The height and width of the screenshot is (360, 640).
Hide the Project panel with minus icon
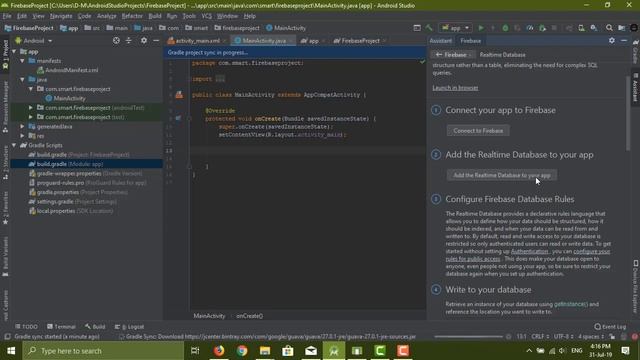click(156, 40)
